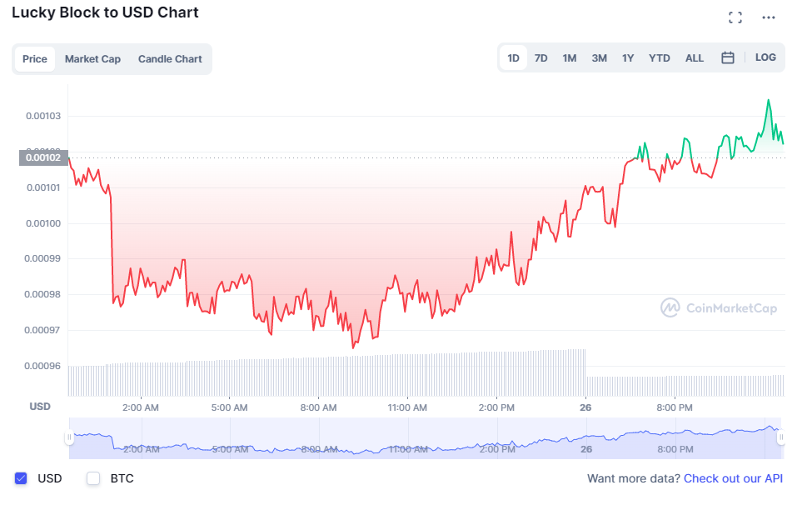Toggle the LOG scale button
The image size is (812, 510).
[765, 57]
